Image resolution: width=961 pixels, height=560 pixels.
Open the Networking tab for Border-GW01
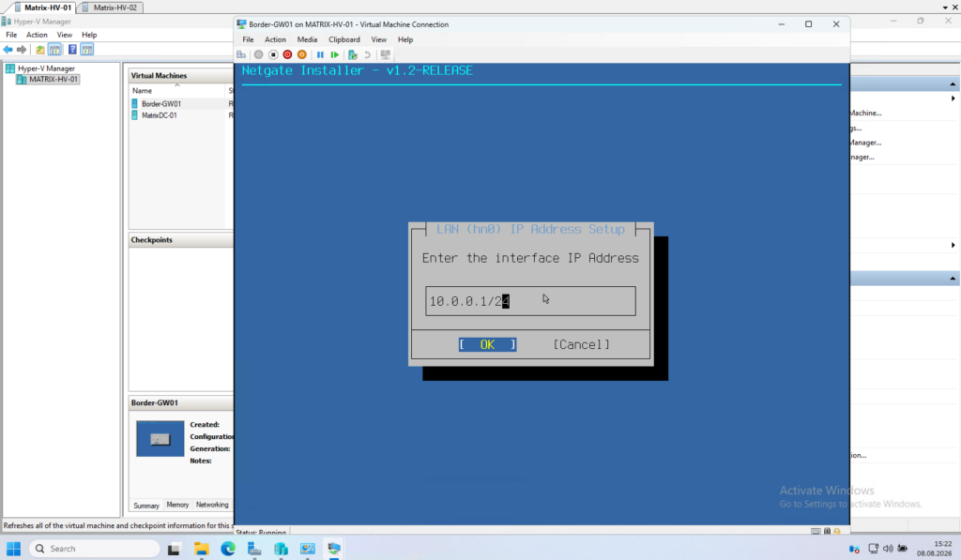[212, 505]
